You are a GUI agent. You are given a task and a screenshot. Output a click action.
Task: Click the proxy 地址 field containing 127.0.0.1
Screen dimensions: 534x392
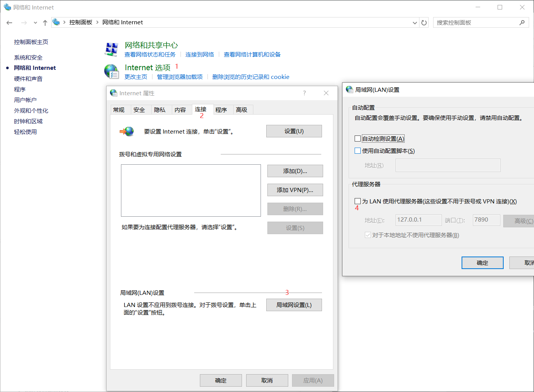click(418, 220)
